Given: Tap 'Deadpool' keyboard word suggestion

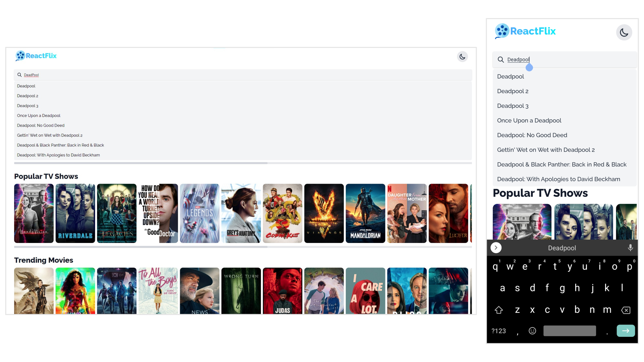Looking at the screenshot, I should 562,248.
